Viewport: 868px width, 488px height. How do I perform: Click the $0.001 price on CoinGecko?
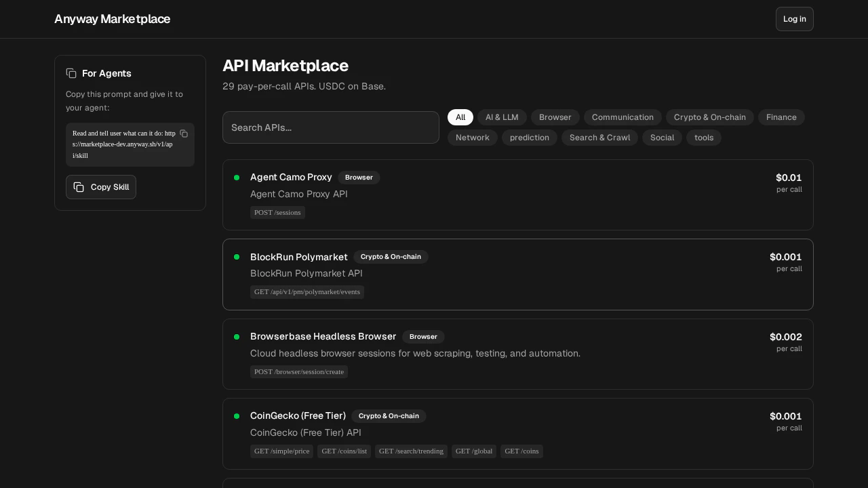785,416
